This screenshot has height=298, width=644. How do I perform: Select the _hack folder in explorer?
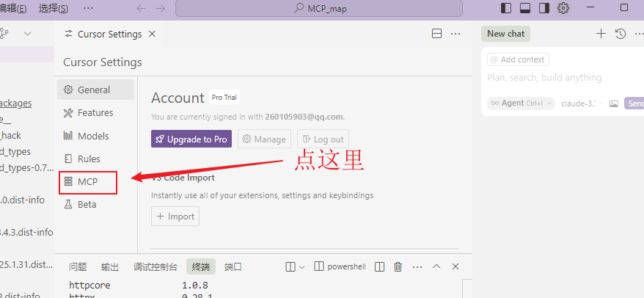tap(10, 135)
